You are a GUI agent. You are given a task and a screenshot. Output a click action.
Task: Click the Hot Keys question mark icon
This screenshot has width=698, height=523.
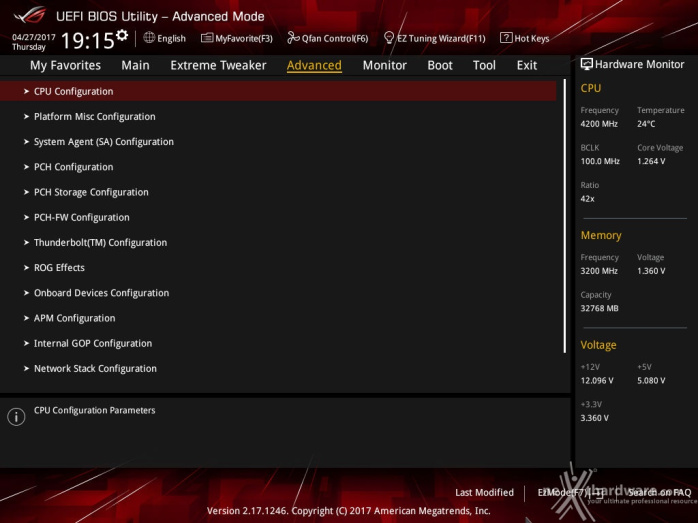tap(506, 38)
